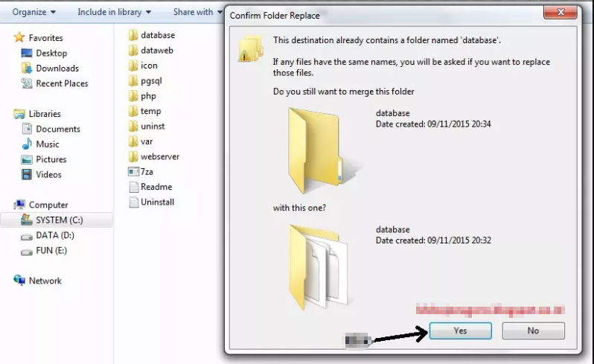Click the 'Uninstall' file name text
The height and width of the screenshot is (364, 594).
coord(158,202)
